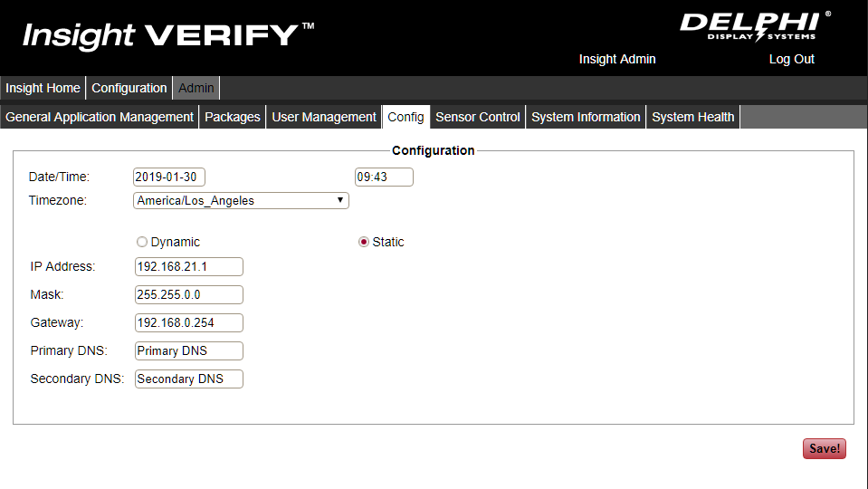Click the Insight Admin user link

click(x=617, y=59)
